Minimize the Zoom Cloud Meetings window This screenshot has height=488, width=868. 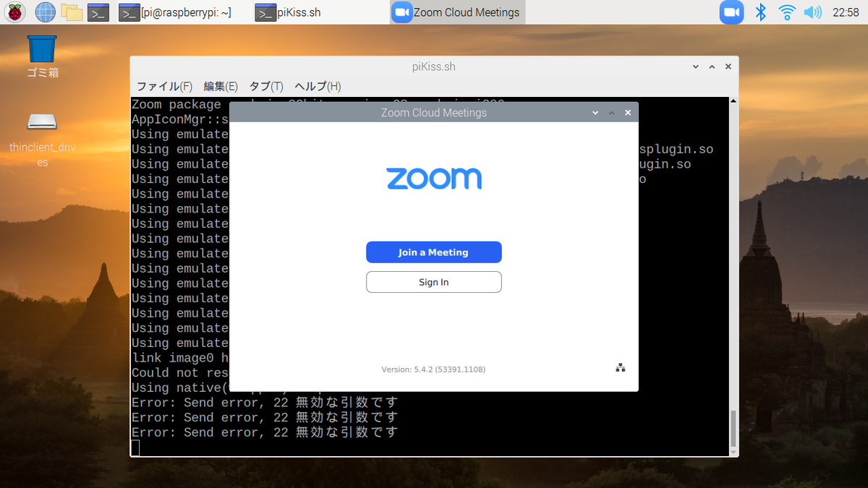[595, 113]
